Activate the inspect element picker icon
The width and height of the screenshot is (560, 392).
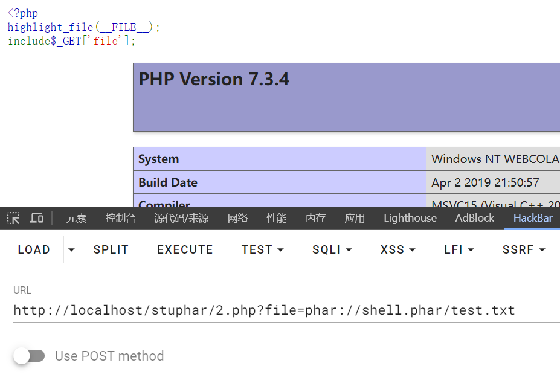pyautogui.click(x=13, y=218)
